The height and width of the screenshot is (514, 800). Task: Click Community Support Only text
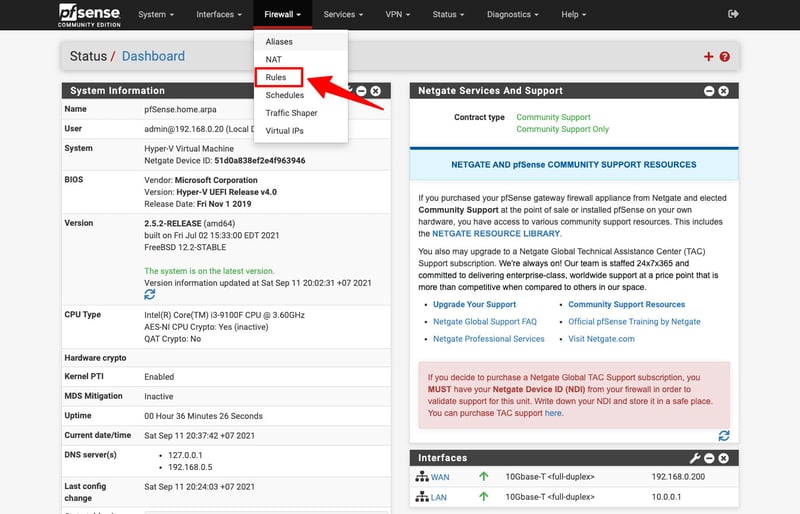pos(562,129)
